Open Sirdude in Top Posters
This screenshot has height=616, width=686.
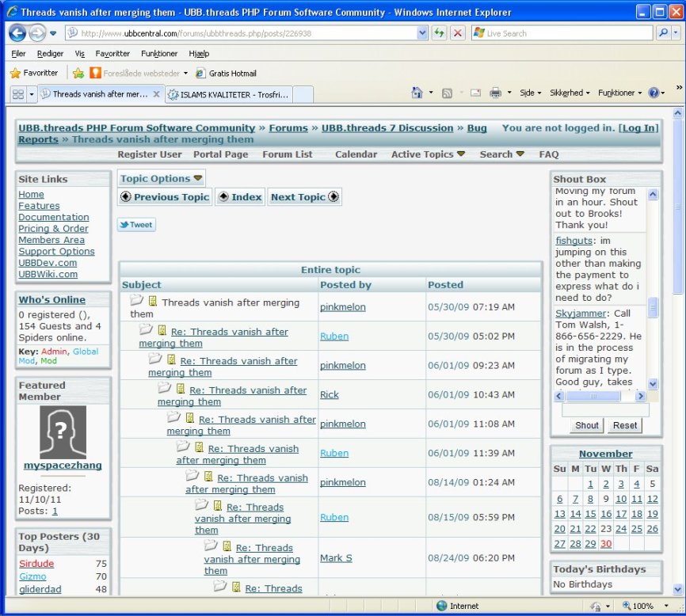pos(36,563)
